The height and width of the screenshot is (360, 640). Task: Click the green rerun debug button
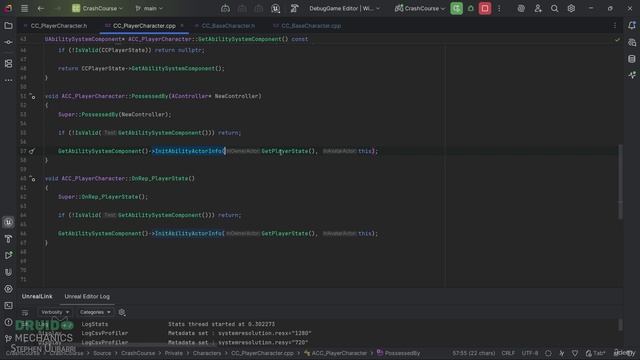coord(456,8)
